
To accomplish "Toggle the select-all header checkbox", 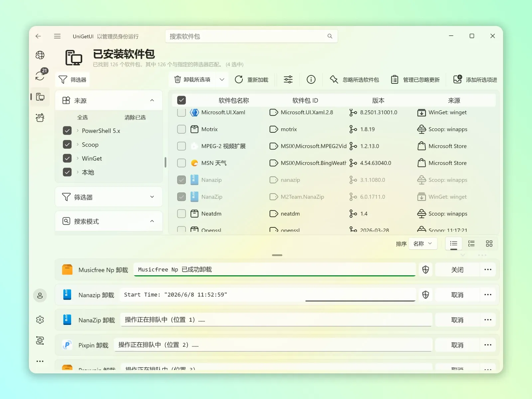I will click(182, 100).
